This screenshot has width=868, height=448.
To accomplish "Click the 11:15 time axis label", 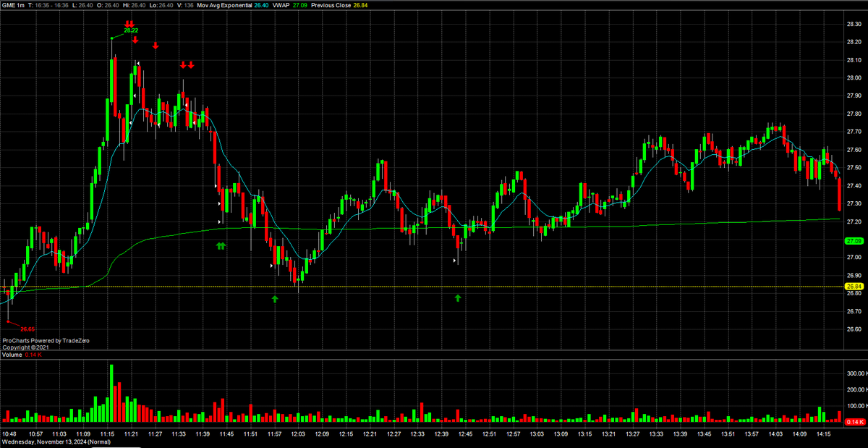I will coord(107,434).
